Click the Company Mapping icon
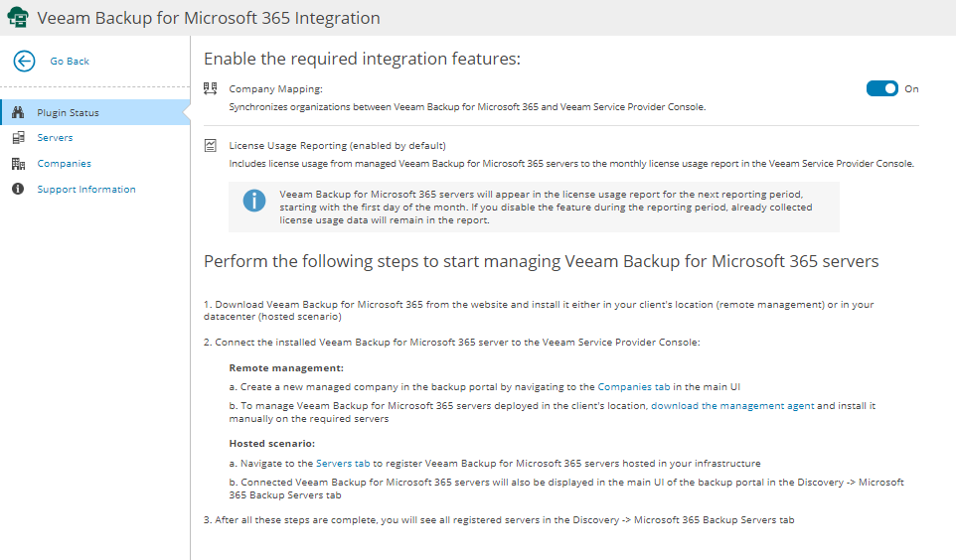This screenshot has height=560, width=956. tap(210, 88)
